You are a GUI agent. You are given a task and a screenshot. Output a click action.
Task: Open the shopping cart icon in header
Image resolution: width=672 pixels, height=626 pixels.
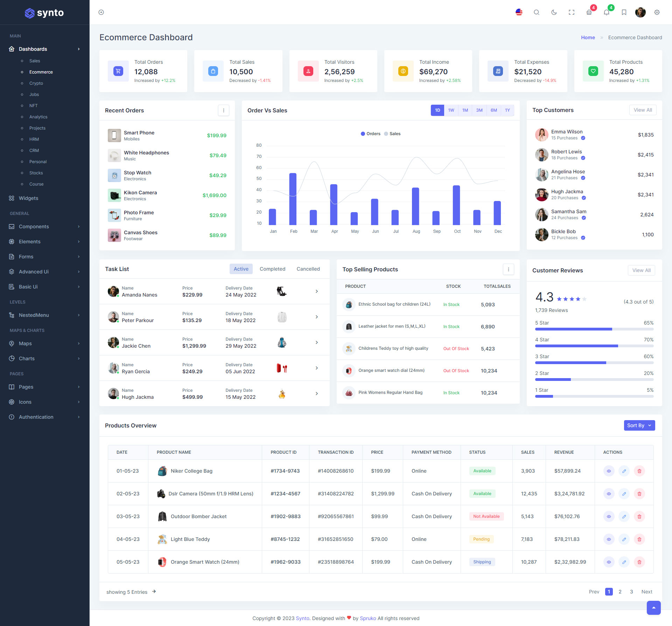click(589, 12)
